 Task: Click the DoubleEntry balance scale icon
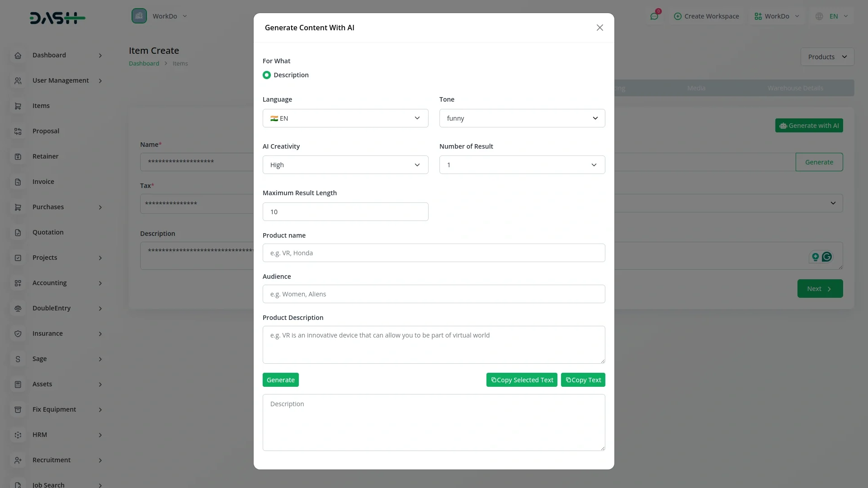(18, 308)
